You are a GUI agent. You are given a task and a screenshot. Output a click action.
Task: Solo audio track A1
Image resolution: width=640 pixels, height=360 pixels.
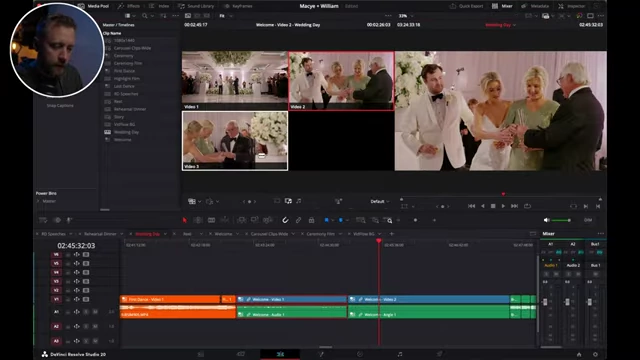pyautogui.click(x=86, y=312)
